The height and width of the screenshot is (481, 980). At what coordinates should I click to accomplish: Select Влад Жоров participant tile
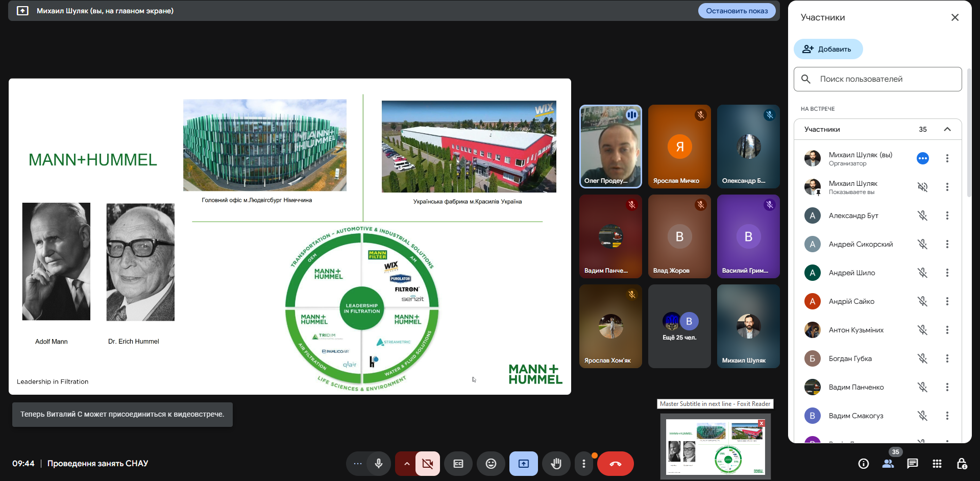coord(679,236)
